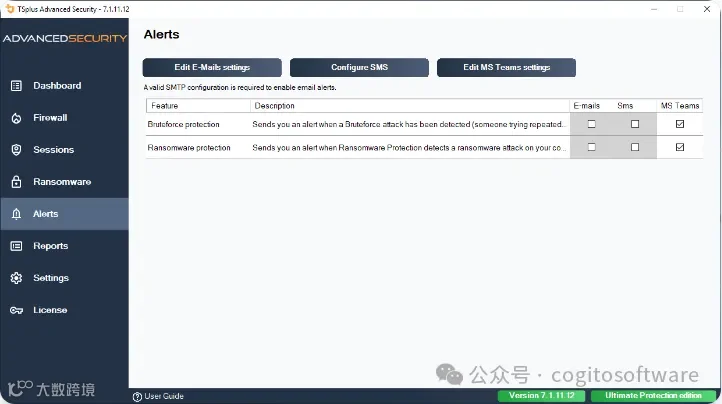The height and width of the screenshot is (404, 722).
Task: Click the User Guide question mark icon
Action: click(x=137, y=397)
